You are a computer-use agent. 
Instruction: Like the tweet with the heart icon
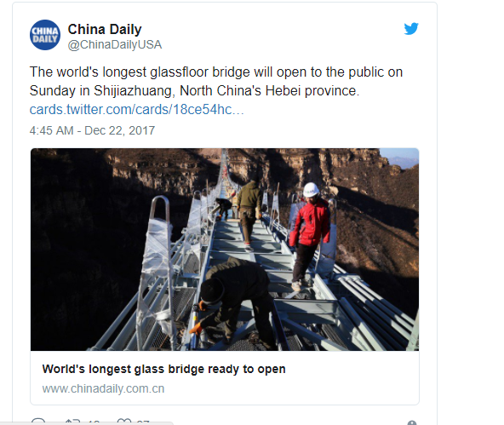tap(124, 422)
